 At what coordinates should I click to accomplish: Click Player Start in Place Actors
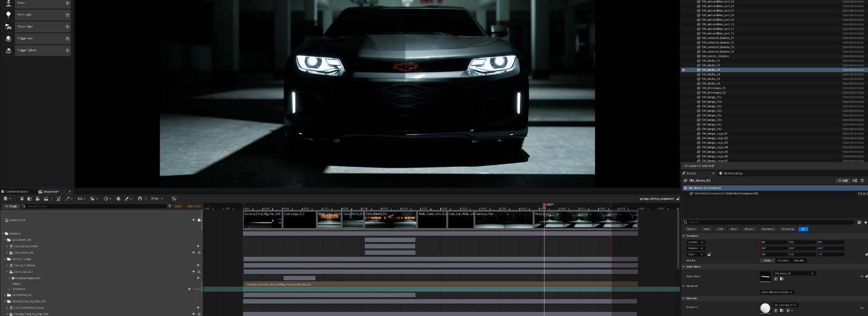[x=36, y=27]
